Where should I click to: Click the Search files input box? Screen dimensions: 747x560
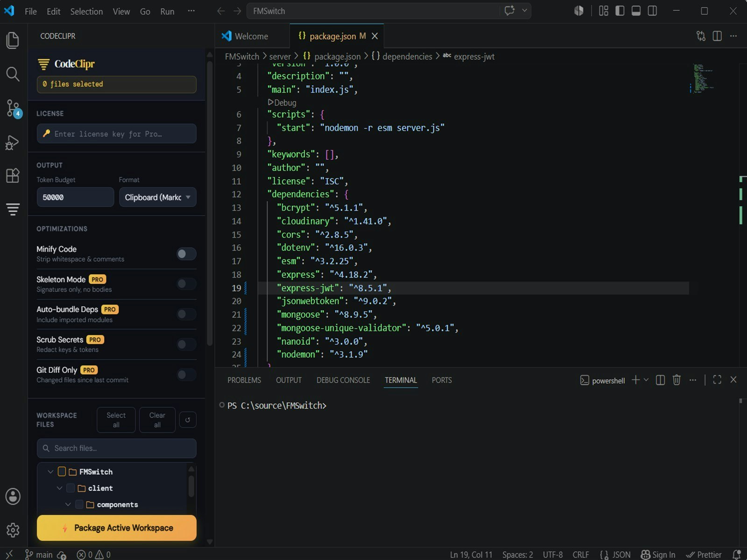click(117, 448)
